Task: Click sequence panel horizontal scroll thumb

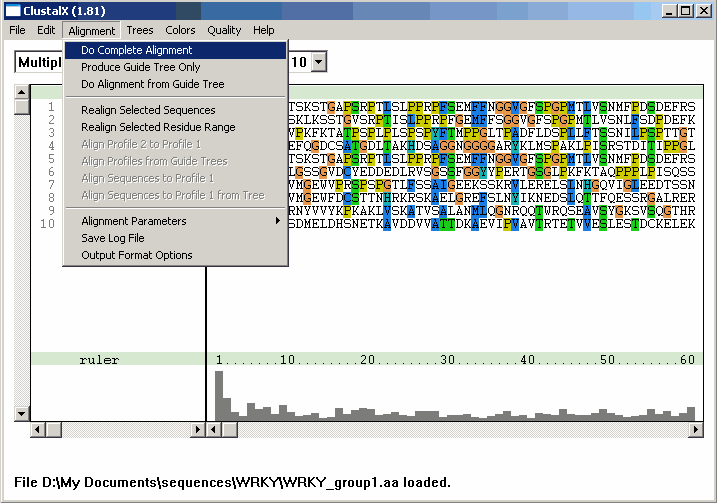Action: (x=230, y=430)
